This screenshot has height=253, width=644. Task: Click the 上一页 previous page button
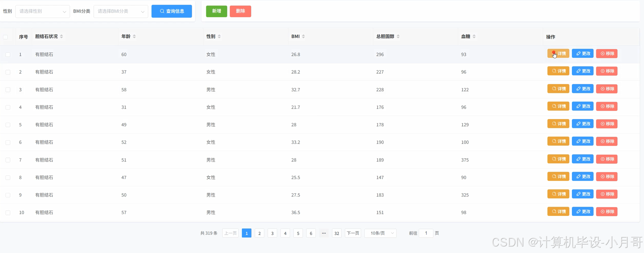point(230,233)
